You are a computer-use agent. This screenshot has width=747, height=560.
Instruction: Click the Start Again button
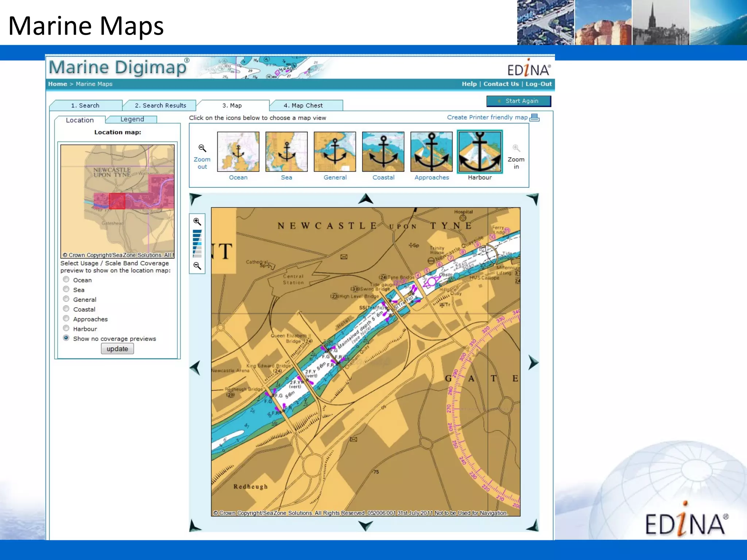click(x=519, y=101)
